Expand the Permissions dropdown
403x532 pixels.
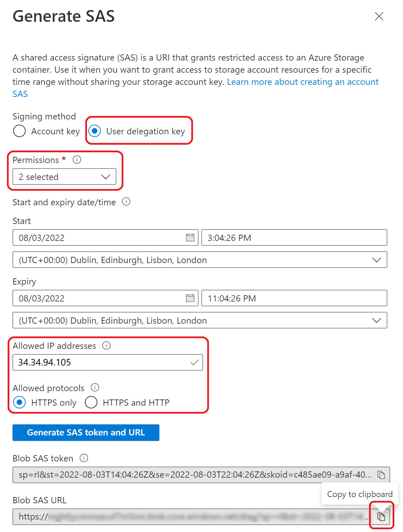(x=64, y=177)
